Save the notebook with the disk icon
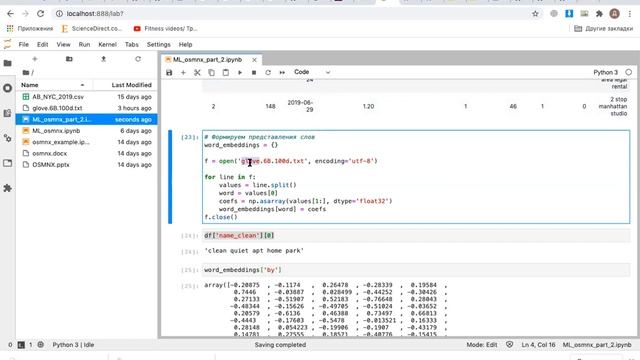640x360 pixels. (x=169, y=72)
